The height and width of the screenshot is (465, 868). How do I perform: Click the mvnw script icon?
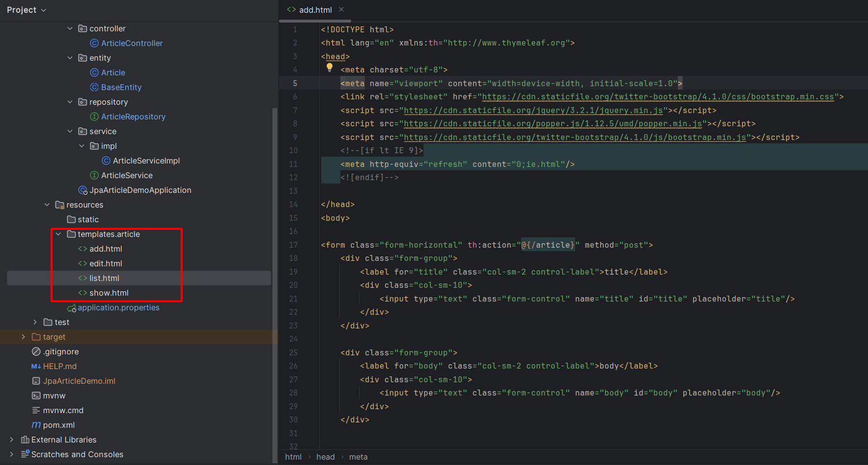point(36,395)
